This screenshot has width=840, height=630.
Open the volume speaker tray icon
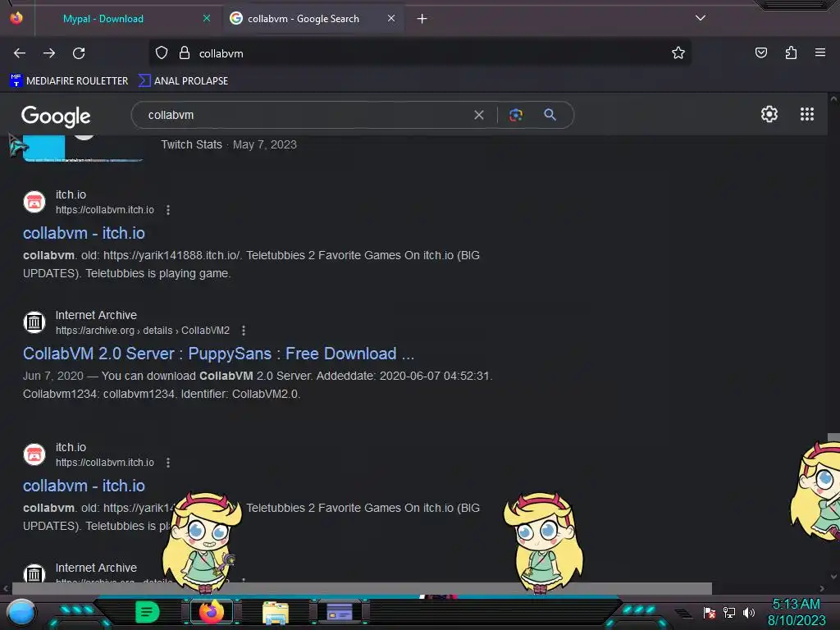[x=748, y=612]
